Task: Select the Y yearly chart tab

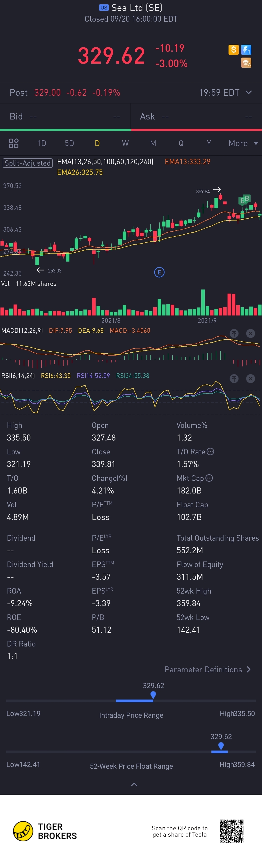Action: pos(209,143)
